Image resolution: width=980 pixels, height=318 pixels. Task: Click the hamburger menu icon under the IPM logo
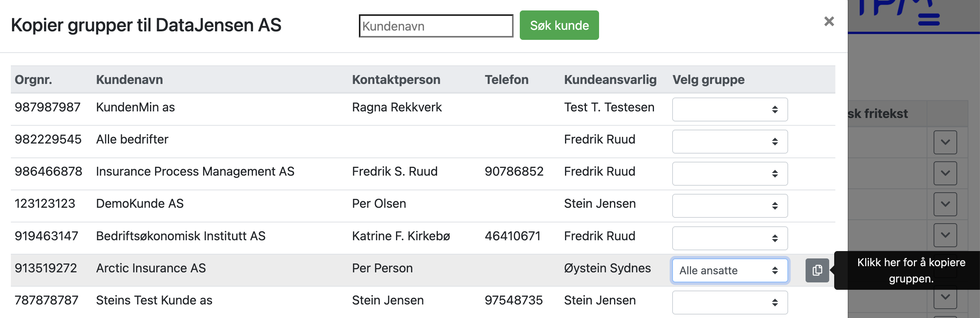[x=929, y=19]
